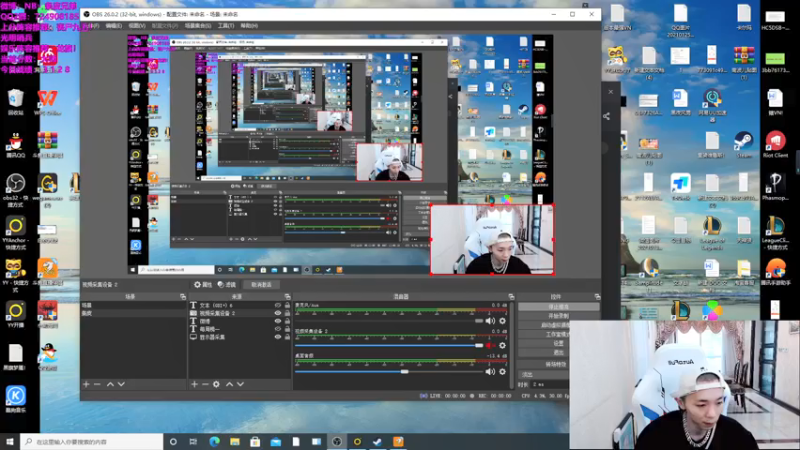Open Steam desktop shortcut icon
The image size is (800, 450).
coord(744,144)
